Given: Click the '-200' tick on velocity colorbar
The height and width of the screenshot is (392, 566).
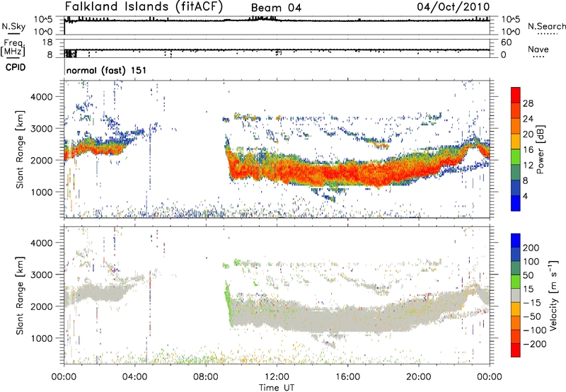Looking at the screenshot, I should click(x=534, y=344).
